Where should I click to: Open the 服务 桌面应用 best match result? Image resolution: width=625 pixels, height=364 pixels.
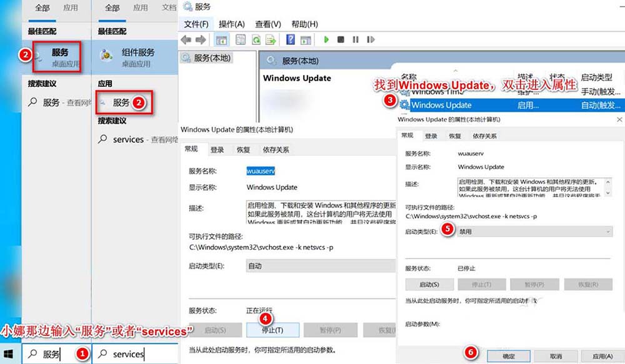[57, 57]
